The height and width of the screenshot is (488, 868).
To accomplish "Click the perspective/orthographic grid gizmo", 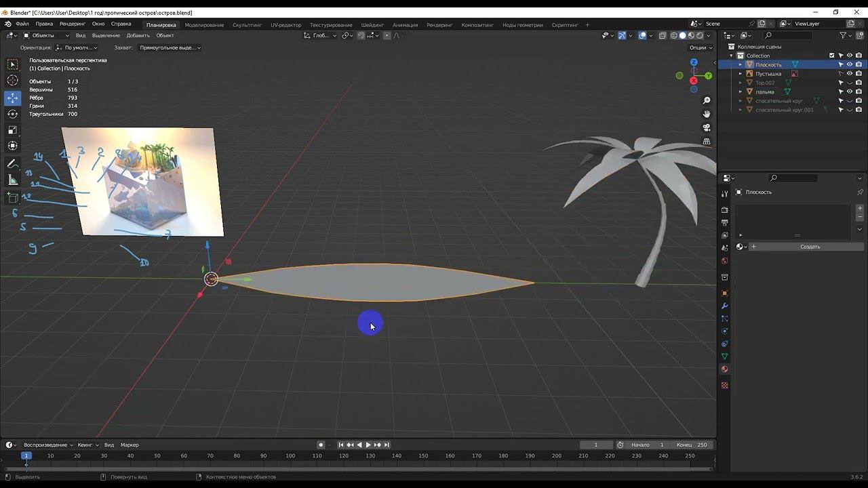I will tap(707, 141).
